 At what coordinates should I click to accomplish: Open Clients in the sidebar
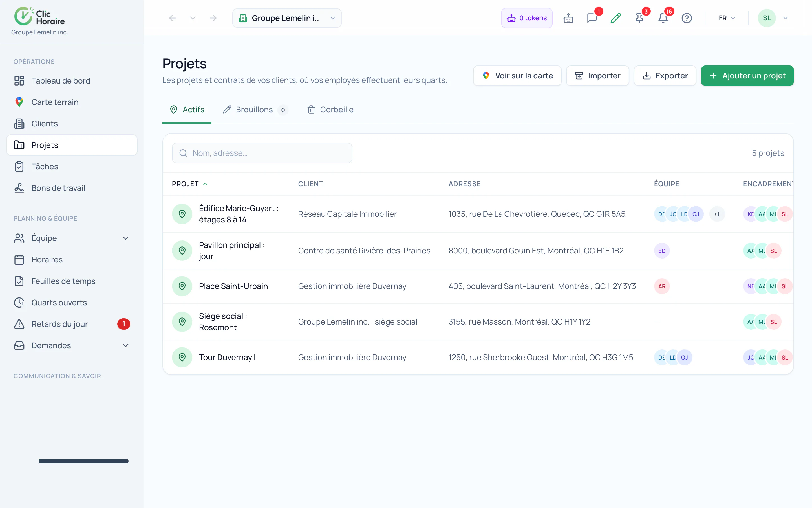click(72, 124)
